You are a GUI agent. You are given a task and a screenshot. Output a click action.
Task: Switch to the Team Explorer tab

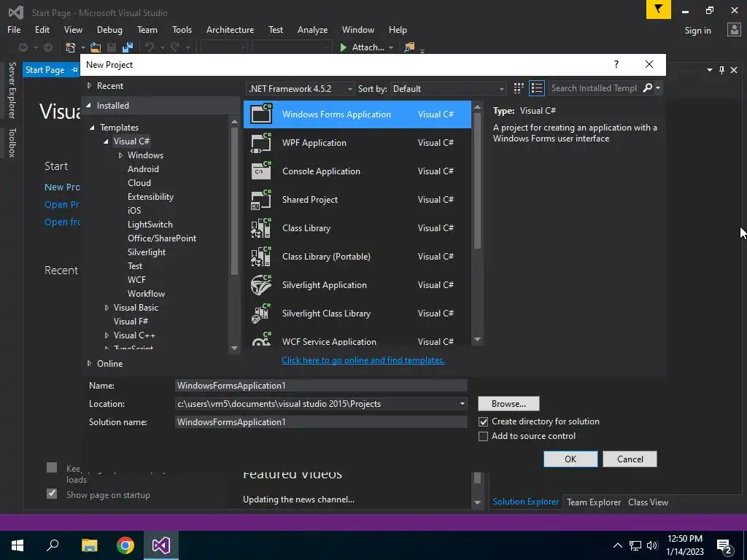point(594,502)
